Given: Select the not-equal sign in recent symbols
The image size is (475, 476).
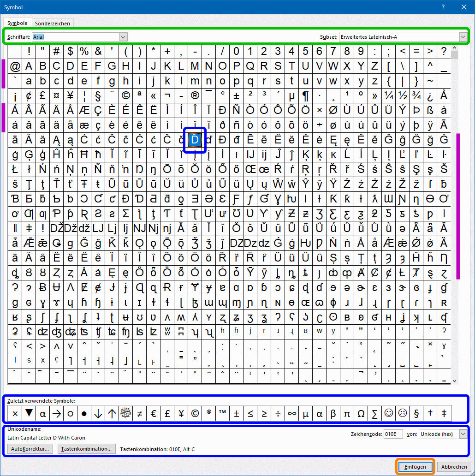Looking at the screenshot, I should 140,414.
